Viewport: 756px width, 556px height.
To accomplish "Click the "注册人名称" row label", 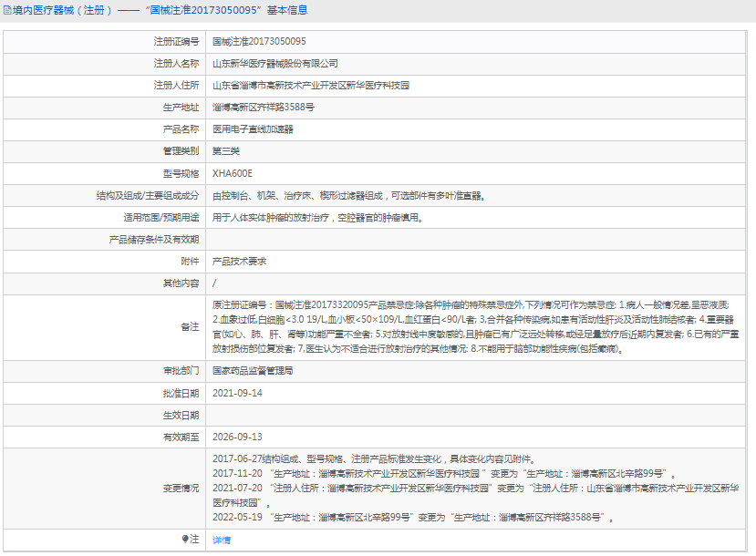I will click(177, 64).
